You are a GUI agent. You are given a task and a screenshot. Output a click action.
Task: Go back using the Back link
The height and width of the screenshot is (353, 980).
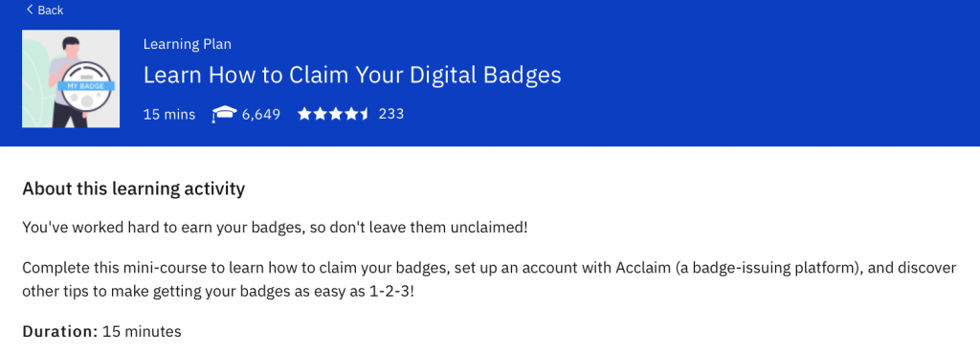[44, 10]
